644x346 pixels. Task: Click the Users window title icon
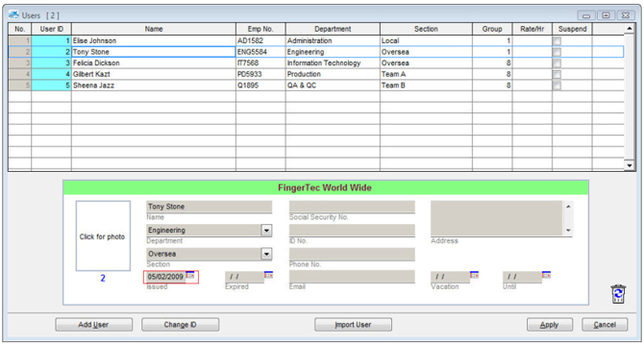click(13, 15)
